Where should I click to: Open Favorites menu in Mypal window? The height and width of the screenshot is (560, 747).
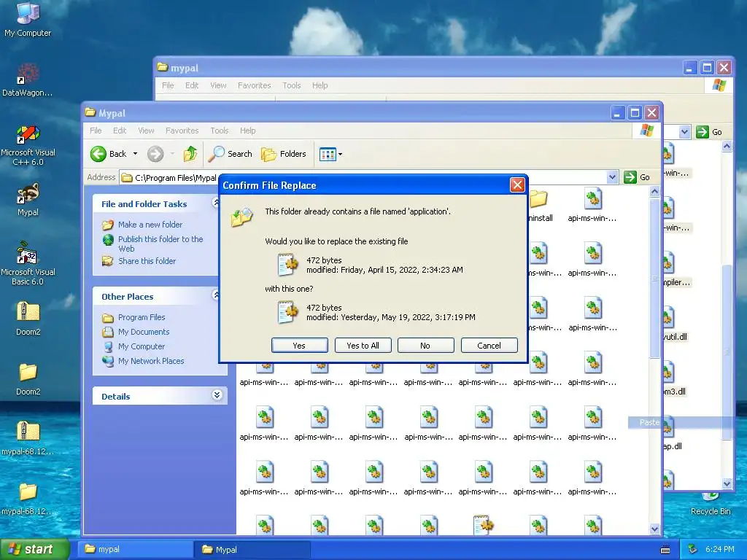pyautogui.click(x=182, y=131)
